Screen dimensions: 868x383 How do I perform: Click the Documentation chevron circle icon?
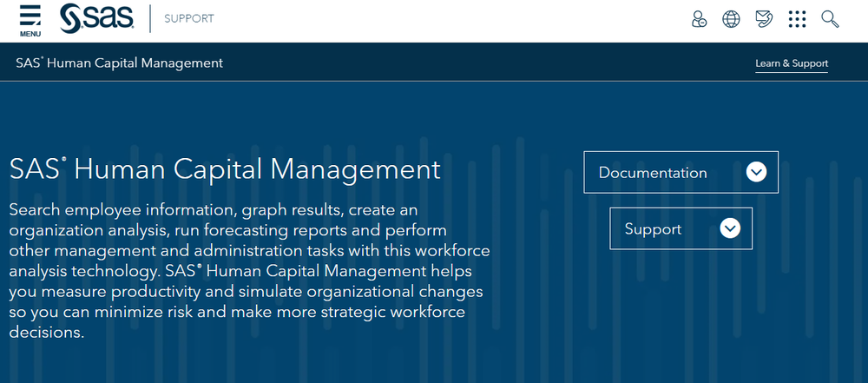pos(756,172)
